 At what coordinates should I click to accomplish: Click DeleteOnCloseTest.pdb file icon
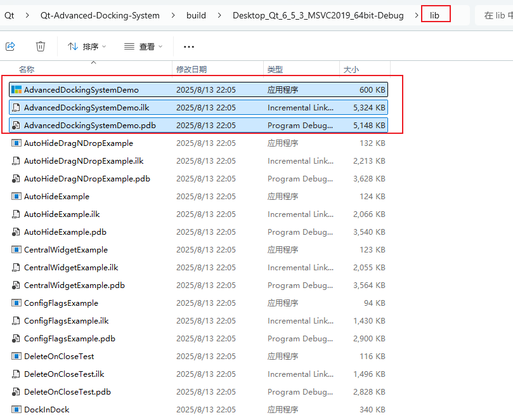pyautogui.click(x=16, y=392)
